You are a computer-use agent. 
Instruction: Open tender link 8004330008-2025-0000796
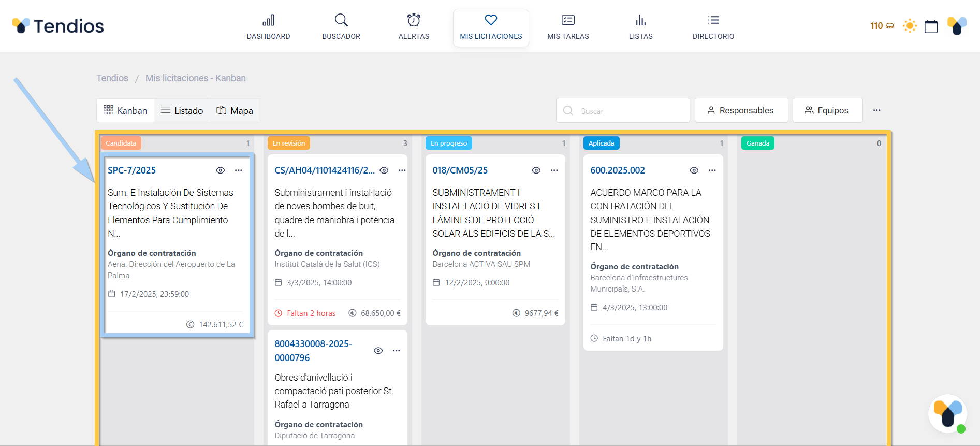coord(313,351)
